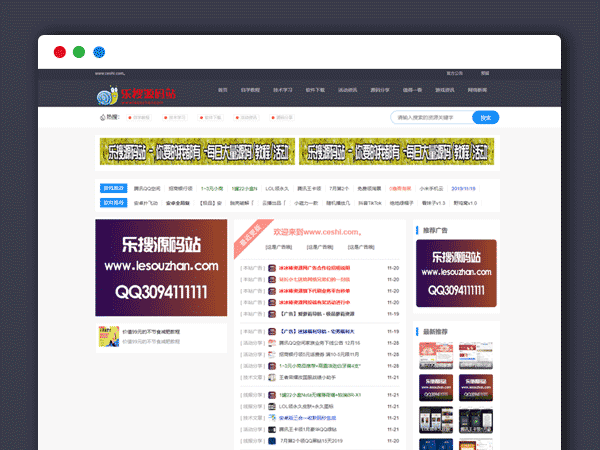The height and width of the screenshot is (450, 600).
Task: Click the red window dot at top left
Action: coord(58,52)
